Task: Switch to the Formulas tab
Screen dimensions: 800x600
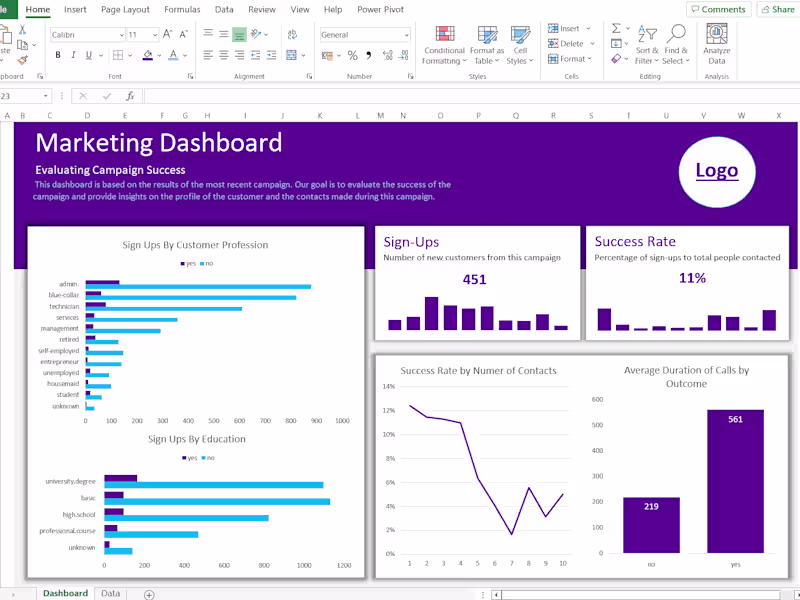Action: 182,9
